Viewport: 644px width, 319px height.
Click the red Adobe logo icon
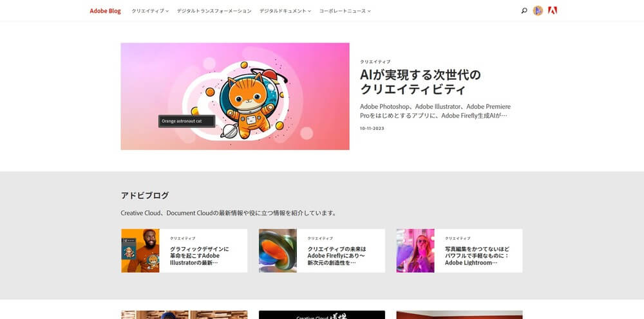pos(553,11)
